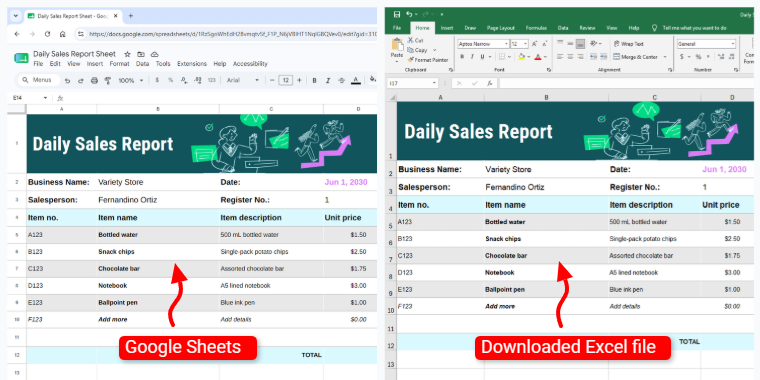Toggle Strikethrough in Google Sheets toolbar
This screenshot has width=760, height=380.
(x=341, y=80)
